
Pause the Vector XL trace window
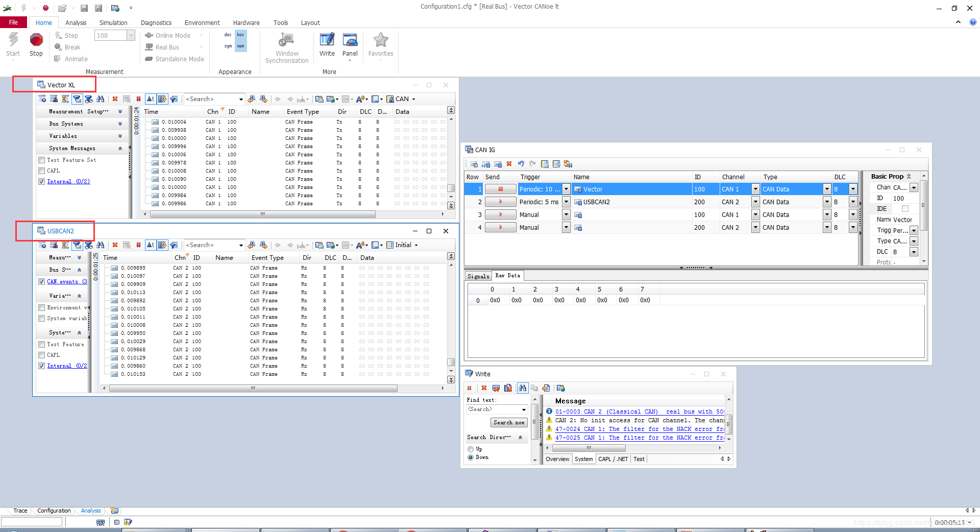(138, 99)
